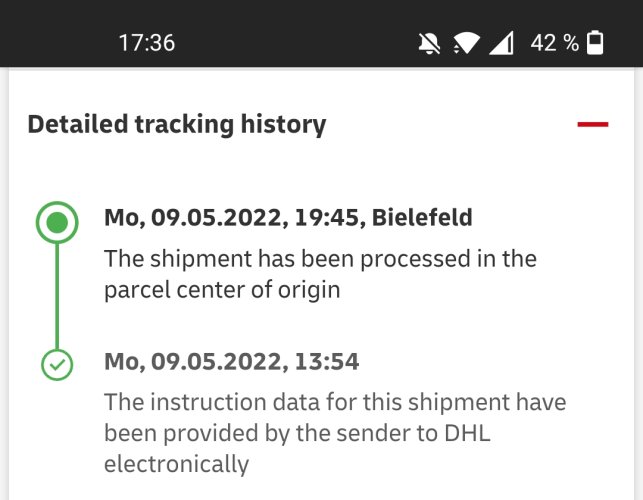
Task: Tap "parcel center of origin" text line
Action: point(222,290)
